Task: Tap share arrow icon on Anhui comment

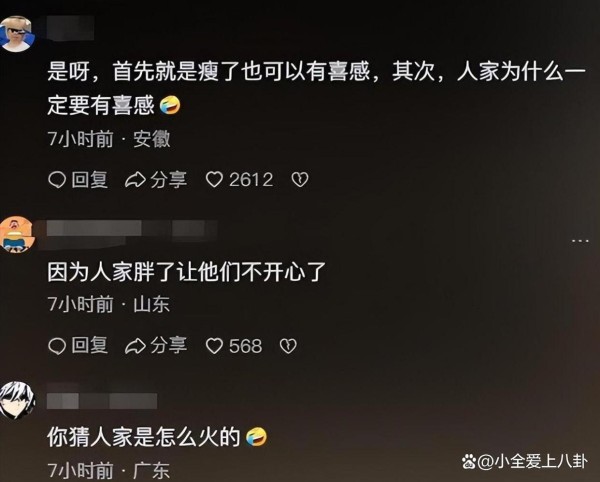Action: [135, 180]
